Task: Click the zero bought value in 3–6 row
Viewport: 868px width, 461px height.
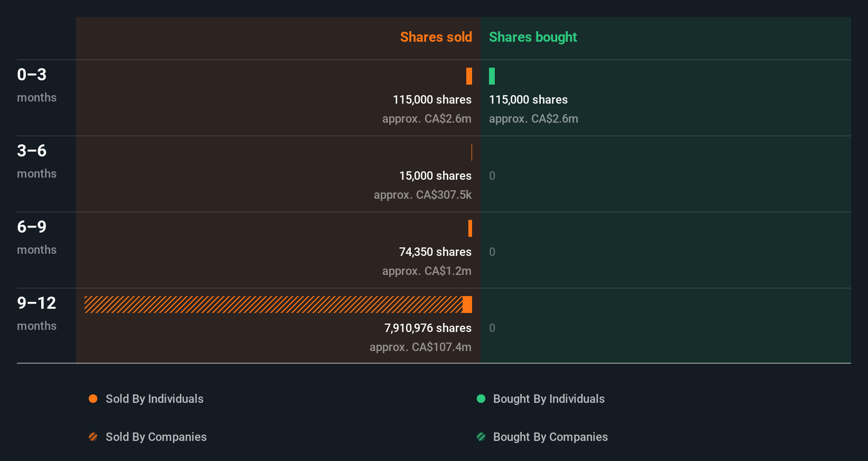Action: (x=492, y=176)
